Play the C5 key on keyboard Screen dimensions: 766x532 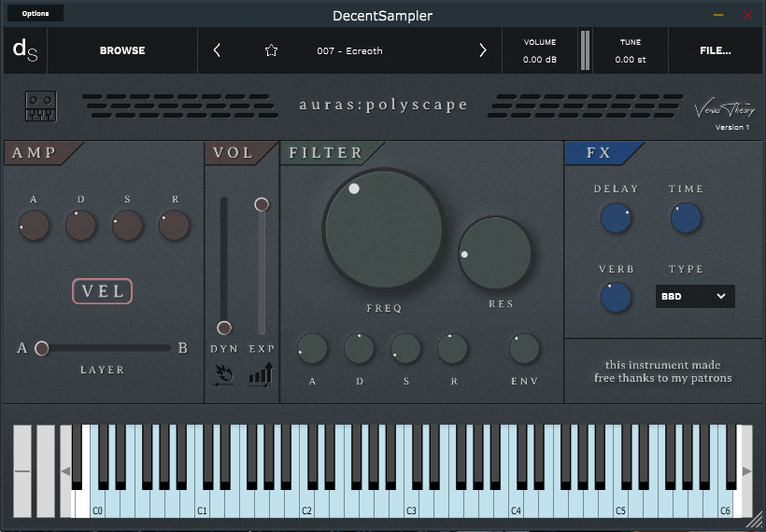point(620,503)
